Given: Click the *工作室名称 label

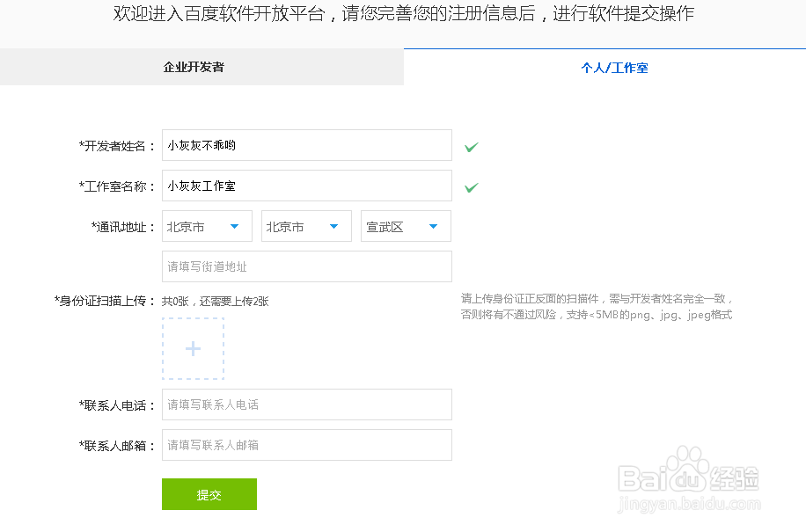Looking at the screenshot, I should pos(117,186).
